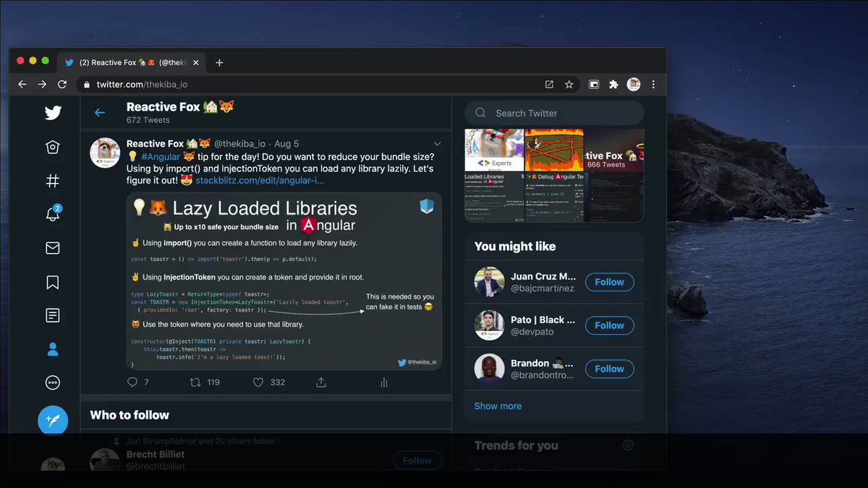Follow Brecht Billiet

[417, 460]
